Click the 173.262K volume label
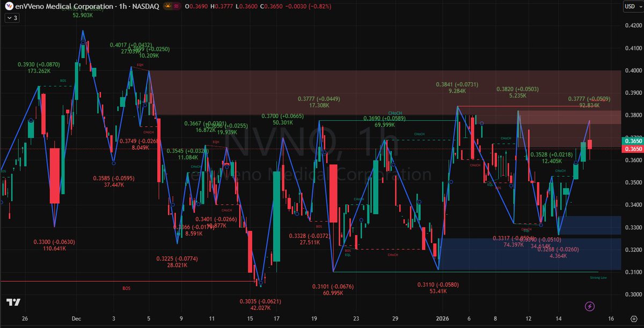This screenshot has width=644, height=328. coord(39,71)
